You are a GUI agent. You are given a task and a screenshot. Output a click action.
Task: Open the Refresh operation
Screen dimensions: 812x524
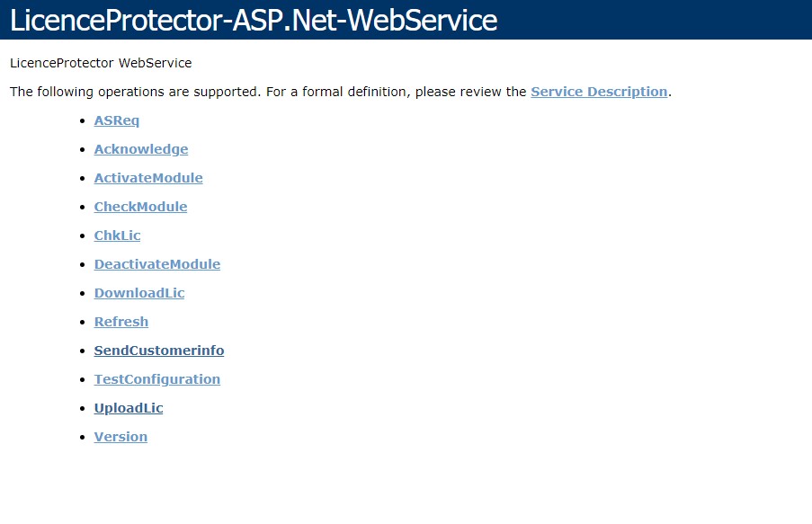point(121,322)
